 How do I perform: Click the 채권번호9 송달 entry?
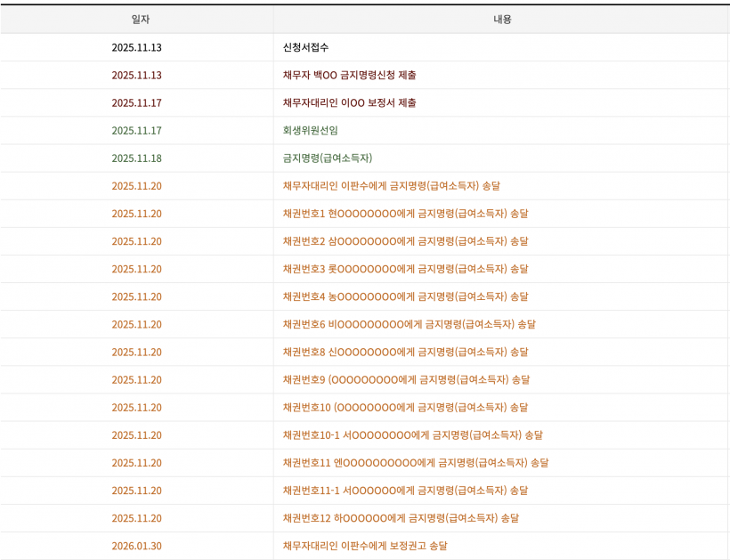point(406,380)
